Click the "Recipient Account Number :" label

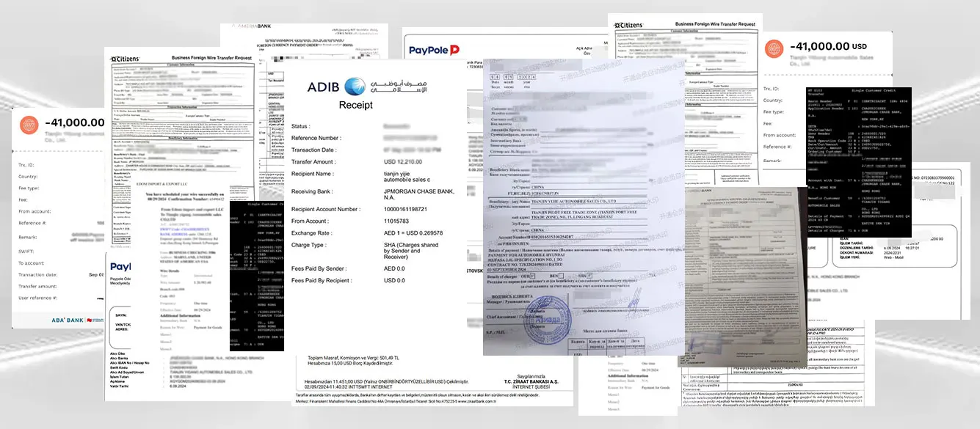tap(326, 210)
